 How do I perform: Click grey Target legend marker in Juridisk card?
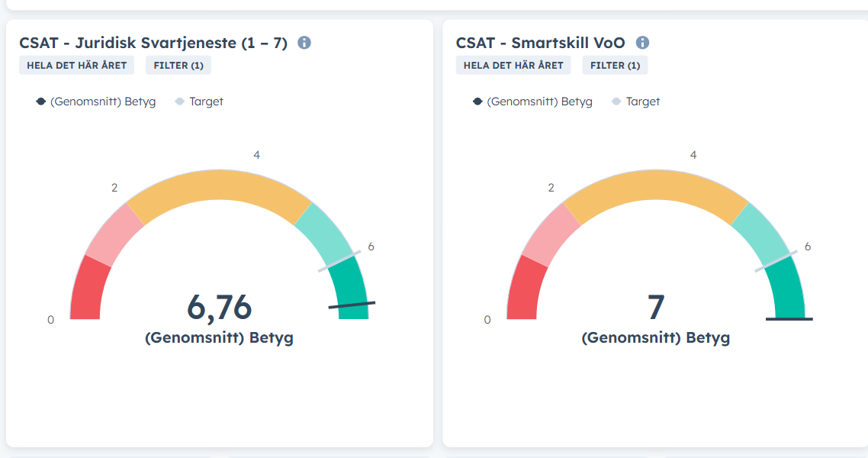pyautogui.click(x=180, y=102)
